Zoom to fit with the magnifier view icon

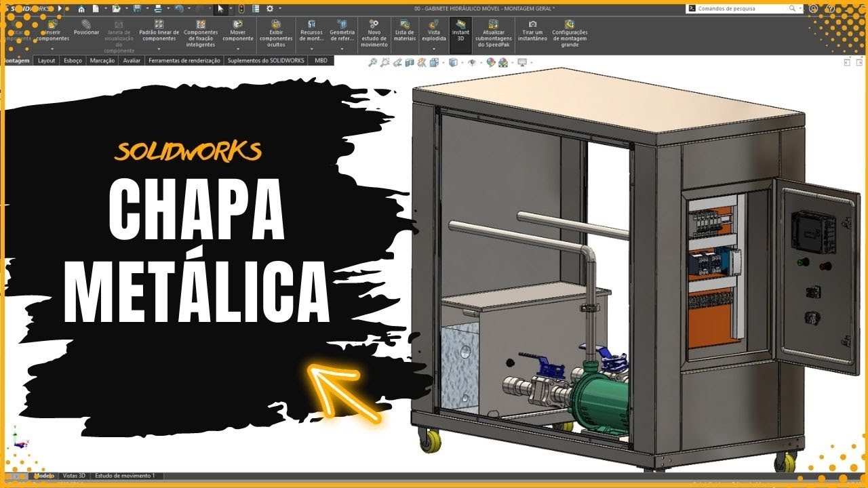[372, 62]
